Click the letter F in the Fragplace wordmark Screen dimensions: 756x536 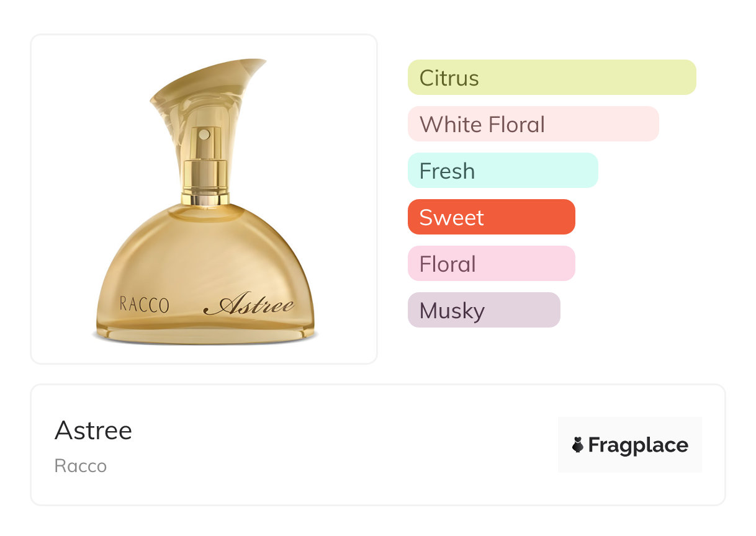point(594,445)
